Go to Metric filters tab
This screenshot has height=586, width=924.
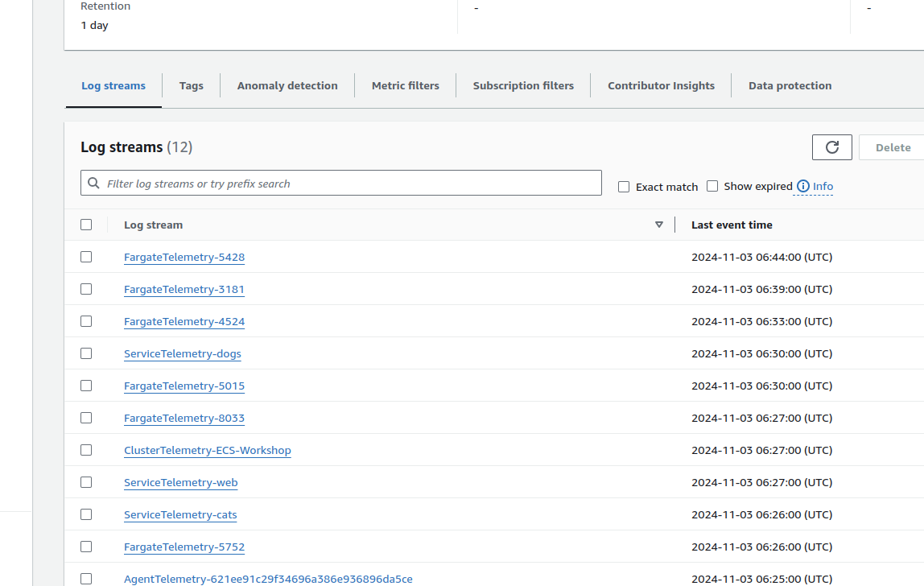click(x=406, y=86)
